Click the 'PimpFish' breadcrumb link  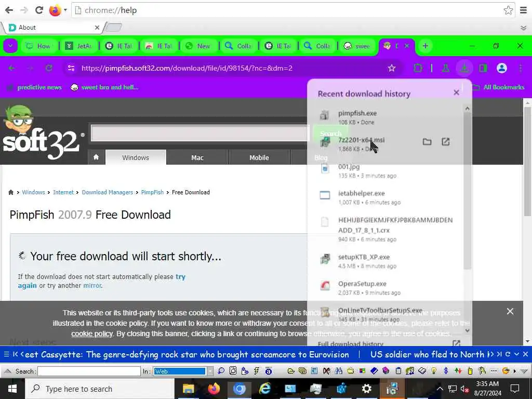(152, 192)
